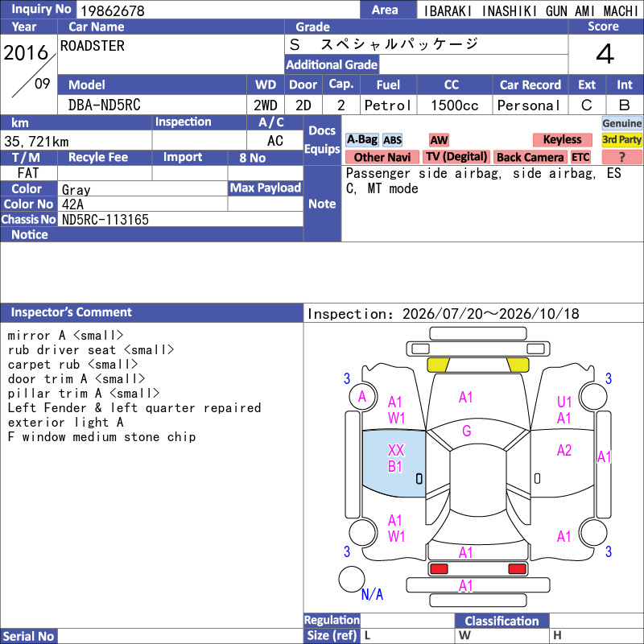Click the A.Bag equipment badge

point(361,140)
